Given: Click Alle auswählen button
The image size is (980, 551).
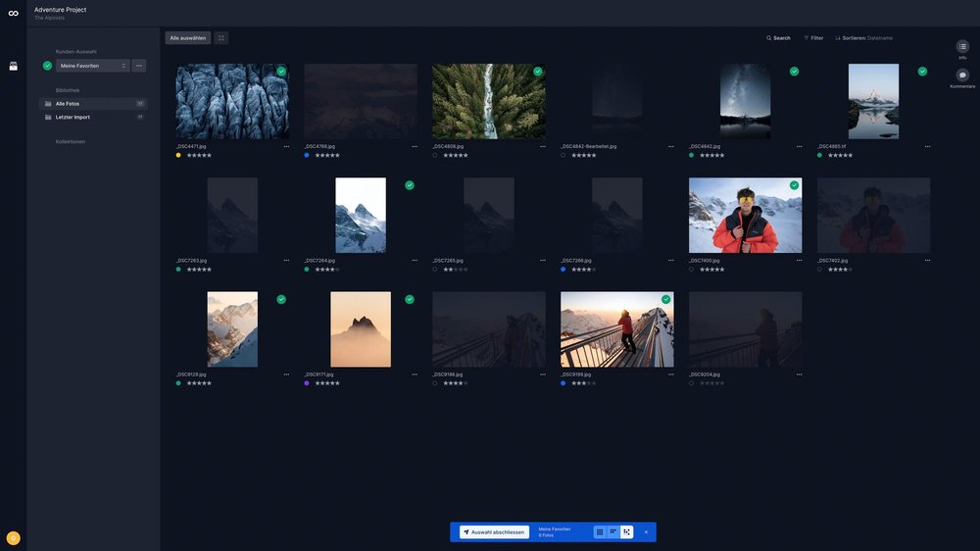Looking at the screenshot, I should coord(187,38).
